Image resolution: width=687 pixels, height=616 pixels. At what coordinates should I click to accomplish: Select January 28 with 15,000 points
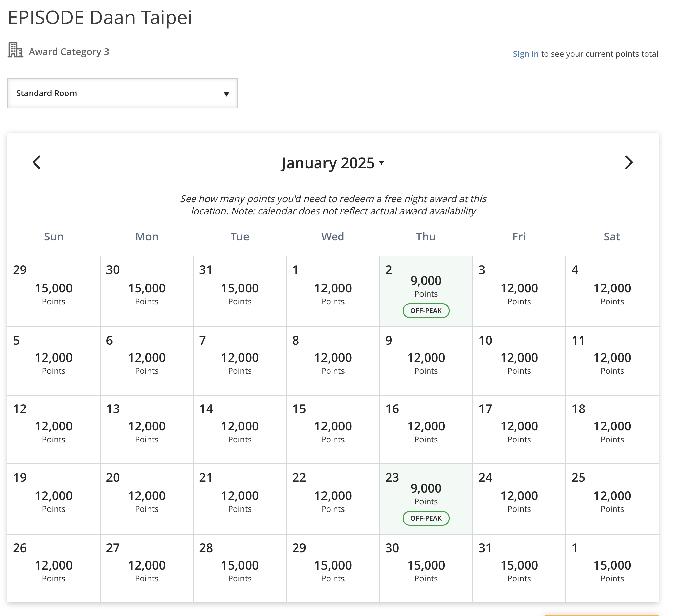pyautogui.click(x=240, y=569)
